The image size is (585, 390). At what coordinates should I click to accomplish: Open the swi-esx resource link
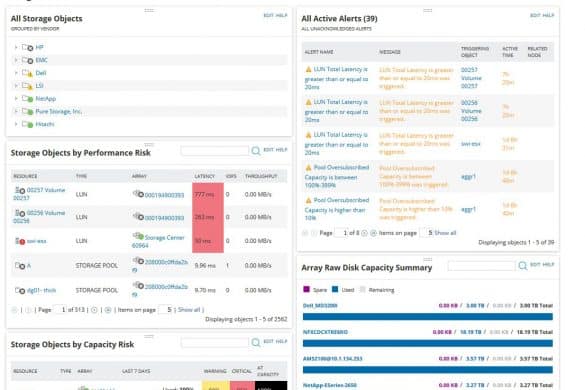pos(37,241)
